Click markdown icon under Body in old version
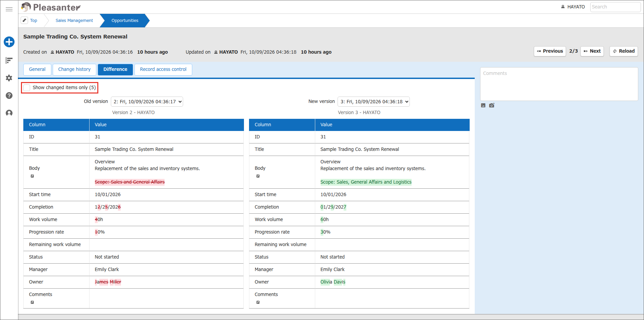The image size is (644, 320). click(32, 176)
